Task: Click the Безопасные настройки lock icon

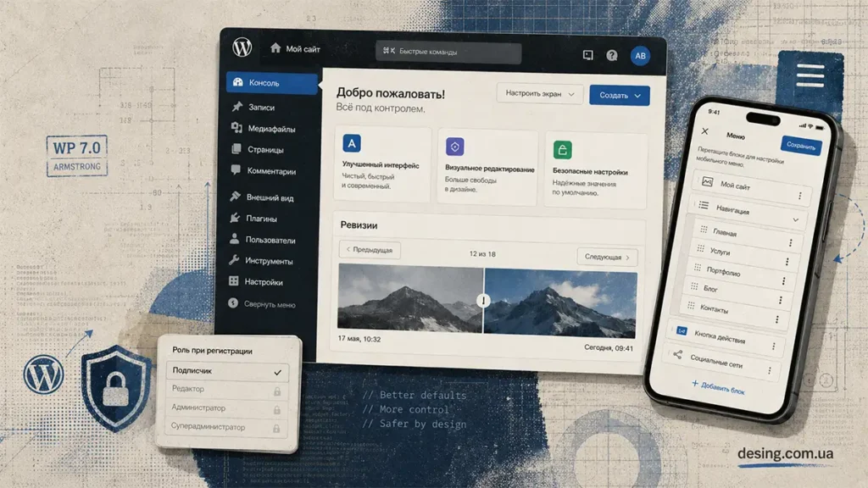Action: tap(563, 150)
